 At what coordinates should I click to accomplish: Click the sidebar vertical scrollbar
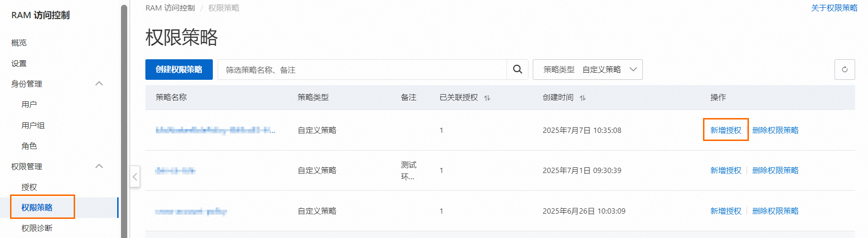coord(124,119)
